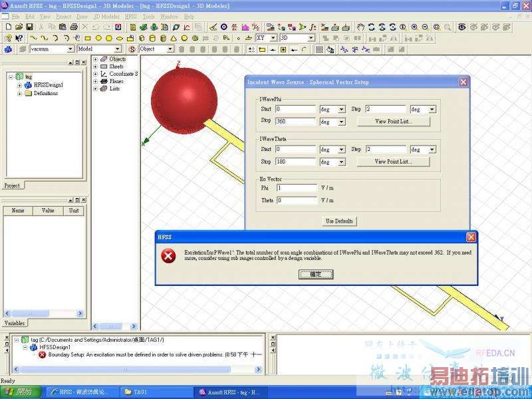Click View Point List for IWaveTheta

click(x=394, y=162)
